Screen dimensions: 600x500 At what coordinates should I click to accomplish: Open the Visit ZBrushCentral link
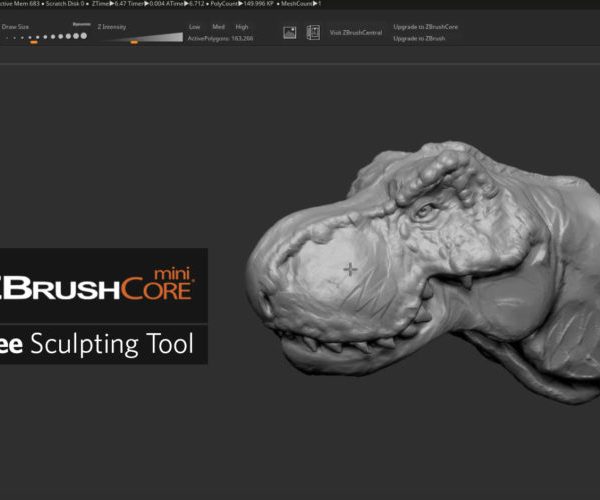click(x=356, y=32)
